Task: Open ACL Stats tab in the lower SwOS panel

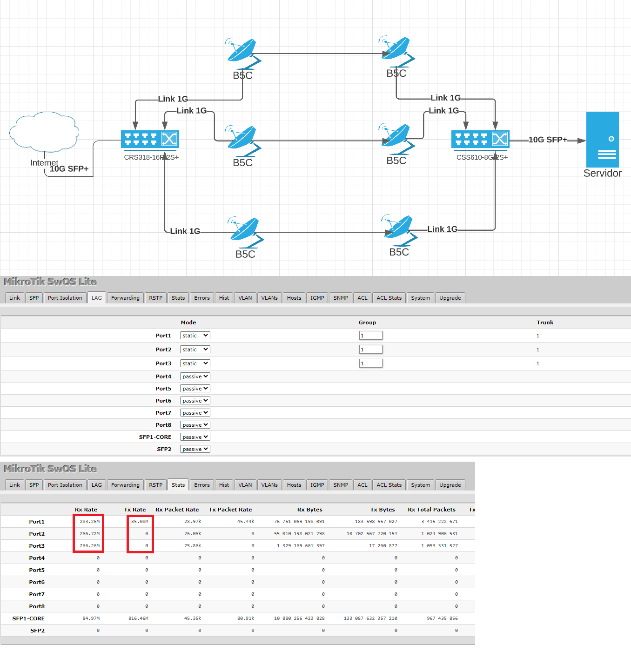Action: 389,485
